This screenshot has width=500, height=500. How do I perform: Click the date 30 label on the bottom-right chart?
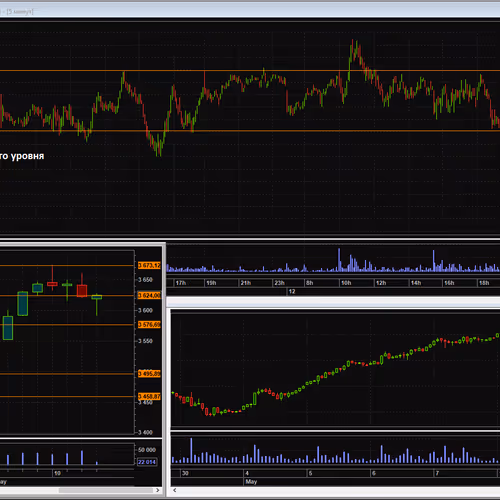pyautogui.click(x=185, y=473)
